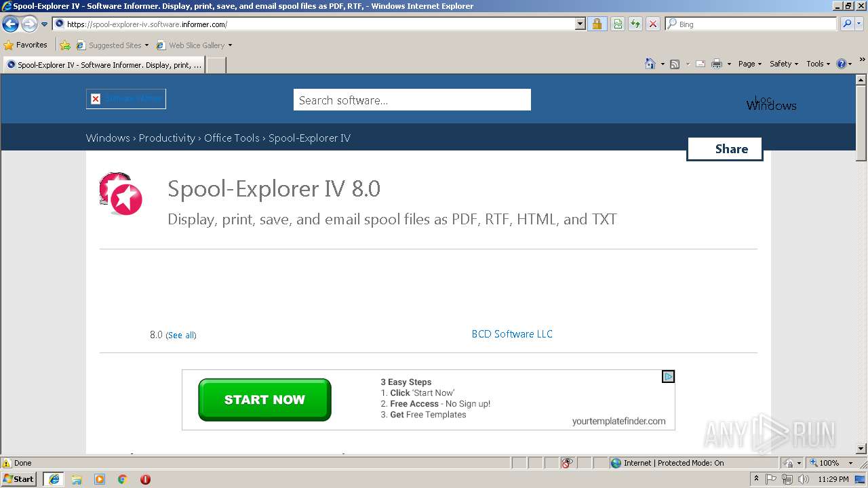Open the Safety menu
Image resolution: width=868 pixels, height=488 pixels.
point(784,64)
